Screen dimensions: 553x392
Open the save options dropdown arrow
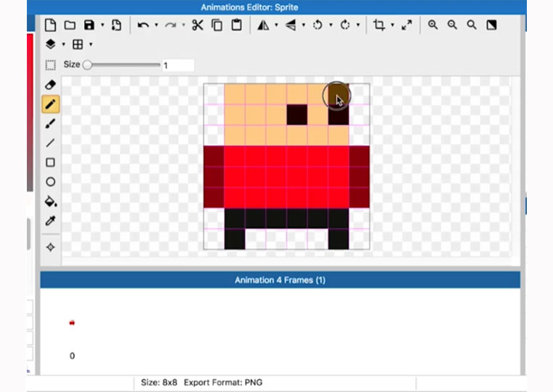[x=102, y=25]
